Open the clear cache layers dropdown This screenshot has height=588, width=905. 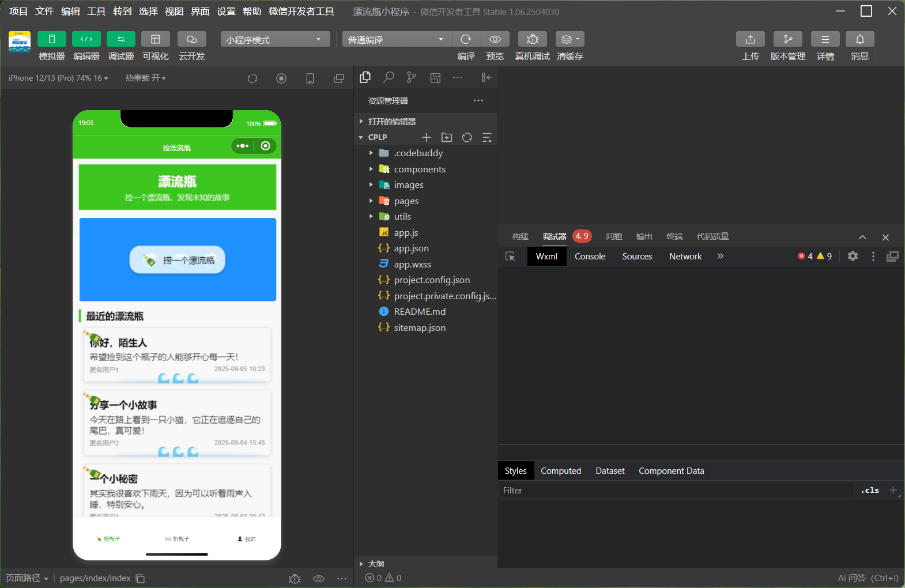coord(570,39)
